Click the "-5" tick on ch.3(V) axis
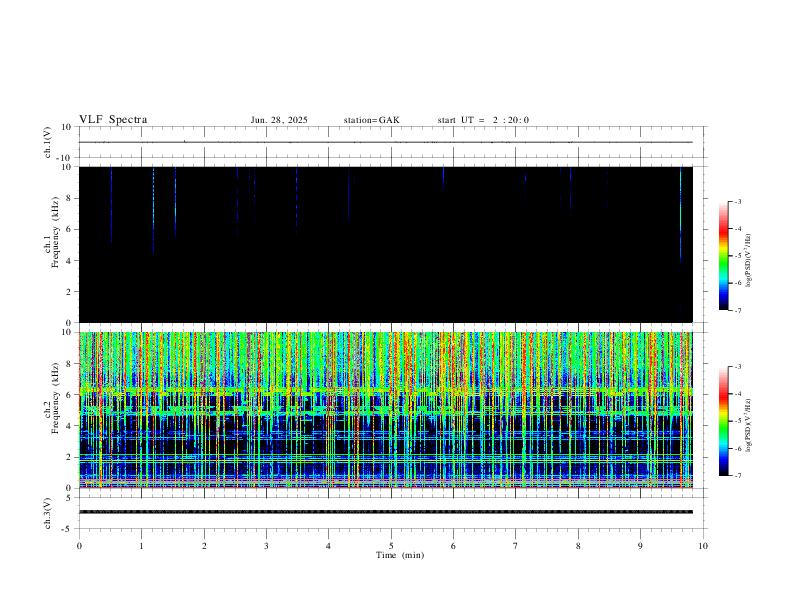This screenshot has height=612, width=792. pos(68,529)
